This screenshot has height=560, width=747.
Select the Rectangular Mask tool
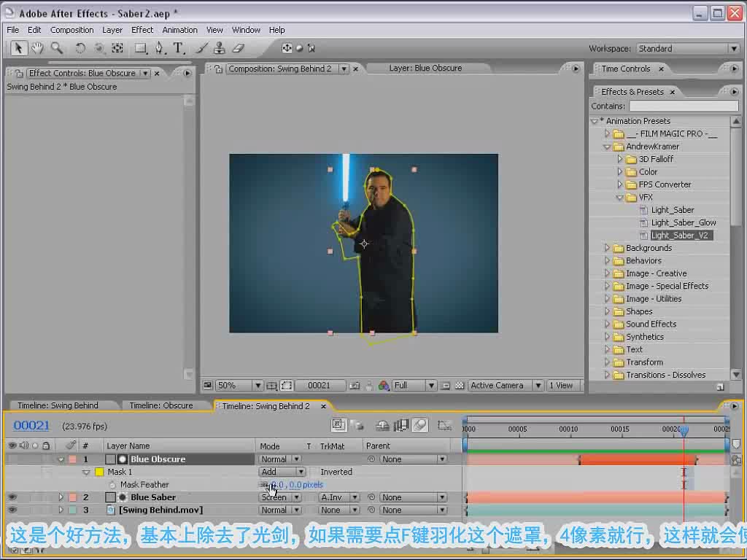pyautogui.click(x=140, y=48)
